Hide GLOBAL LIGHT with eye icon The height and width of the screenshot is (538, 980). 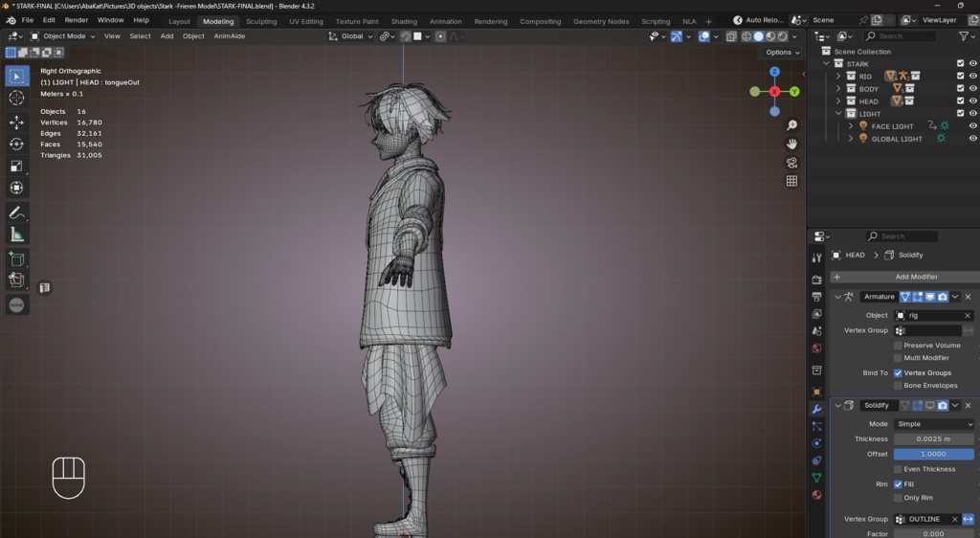[973, 138]
